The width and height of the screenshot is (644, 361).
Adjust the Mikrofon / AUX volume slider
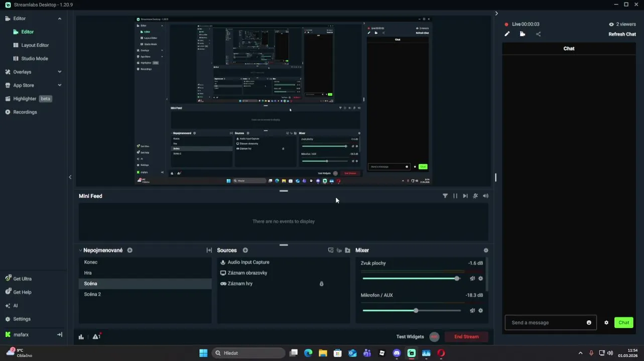411,310
